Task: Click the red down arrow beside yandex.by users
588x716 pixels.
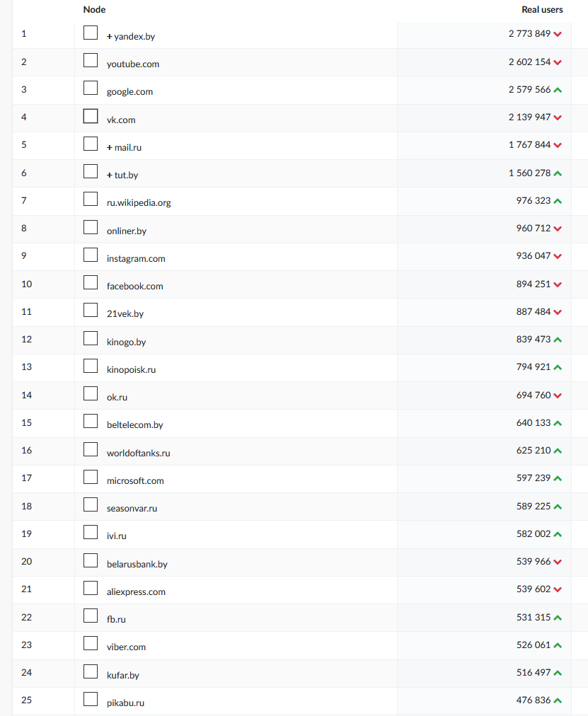Action: click(x=558, y=34)
